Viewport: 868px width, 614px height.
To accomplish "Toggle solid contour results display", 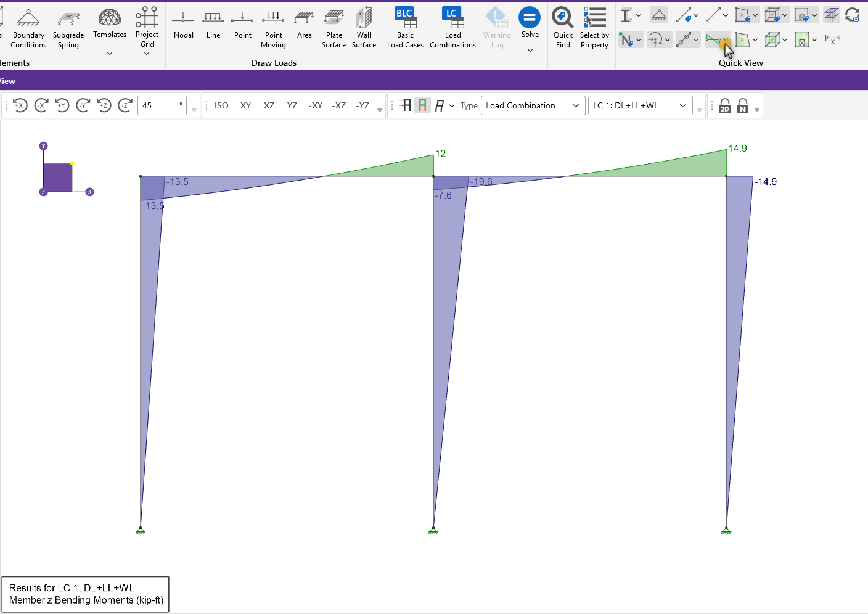I will pyautogui.click(x=772, y=40).
